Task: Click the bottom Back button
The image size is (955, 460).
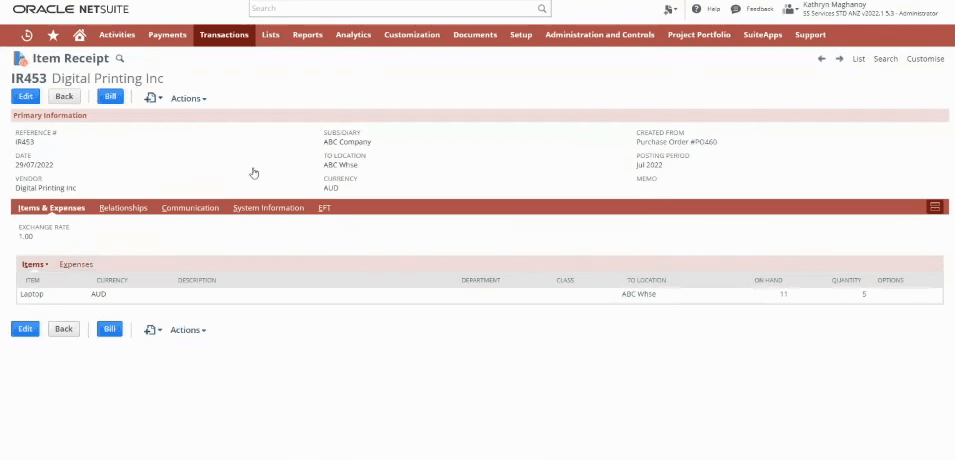Action: pos(64,329)
